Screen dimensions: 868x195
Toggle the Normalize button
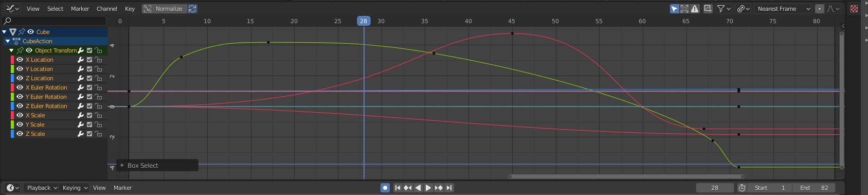(x=164, y=9)
